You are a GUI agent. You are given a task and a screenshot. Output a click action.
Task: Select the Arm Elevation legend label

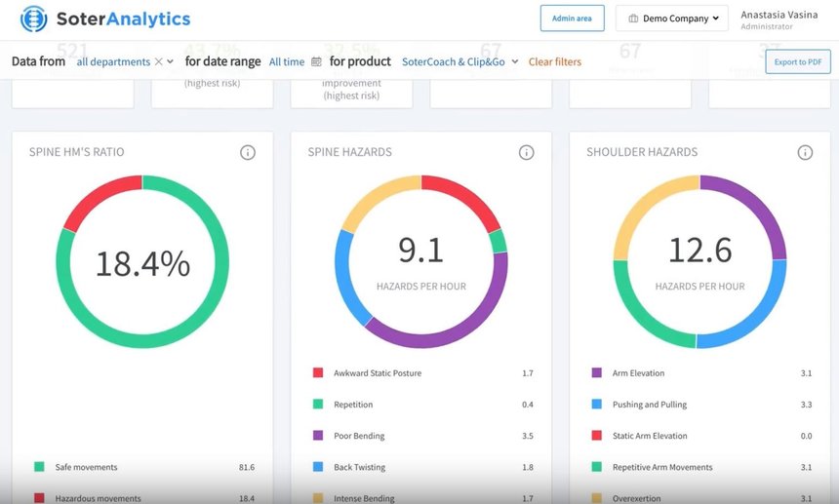[638, 373]
